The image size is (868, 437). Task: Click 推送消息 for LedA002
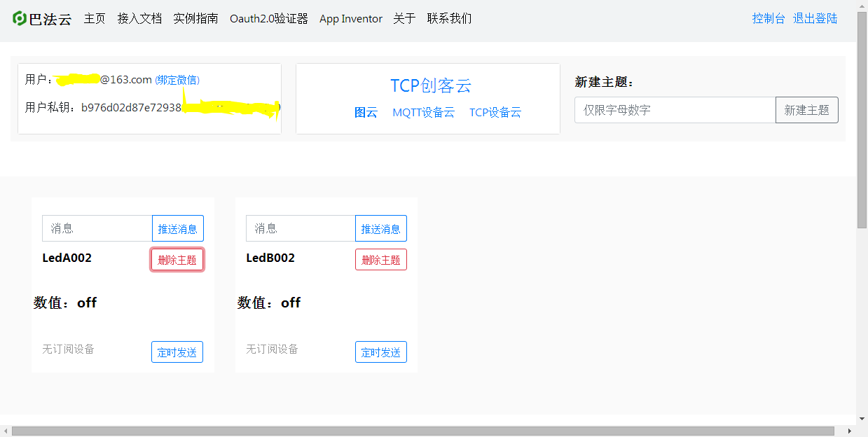178,228
